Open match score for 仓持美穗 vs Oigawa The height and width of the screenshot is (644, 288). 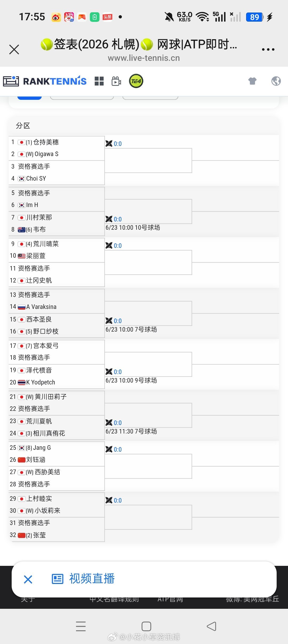tap(114, 144)
